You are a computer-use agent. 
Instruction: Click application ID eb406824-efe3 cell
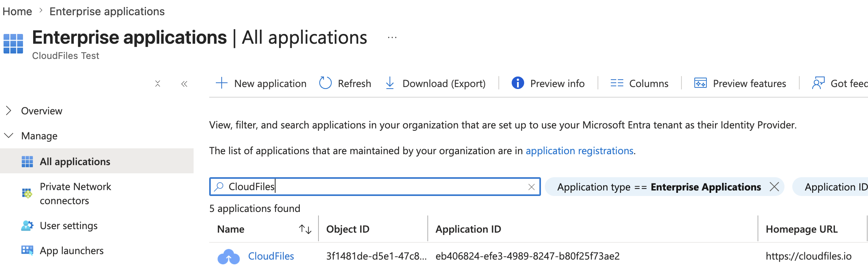point(528,256)
